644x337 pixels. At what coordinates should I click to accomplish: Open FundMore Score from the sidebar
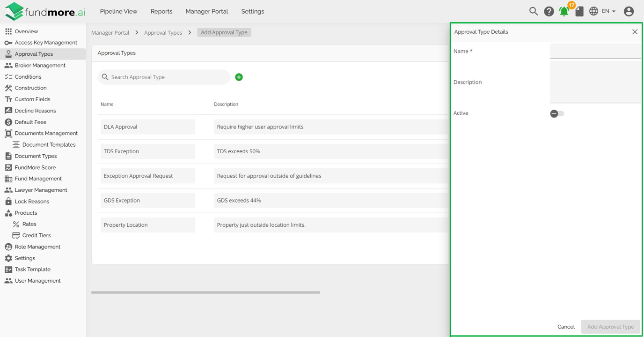coord(35,167)
